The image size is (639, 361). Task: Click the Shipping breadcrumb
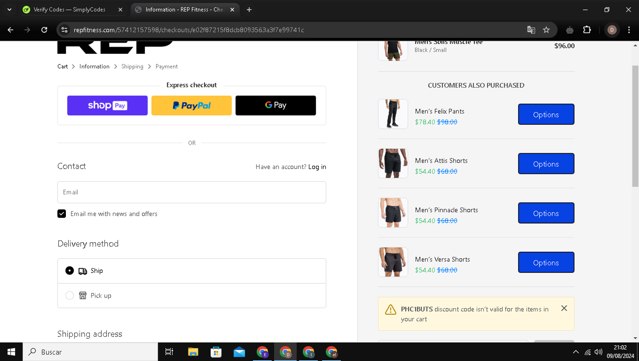click(132, 66)
